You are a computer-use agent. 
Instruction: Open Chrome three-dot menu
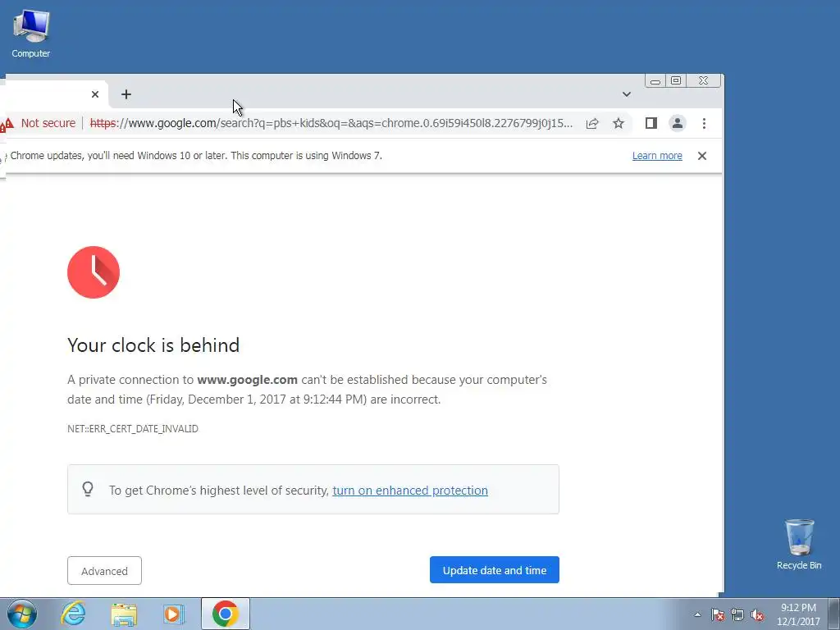pos(704,124)
